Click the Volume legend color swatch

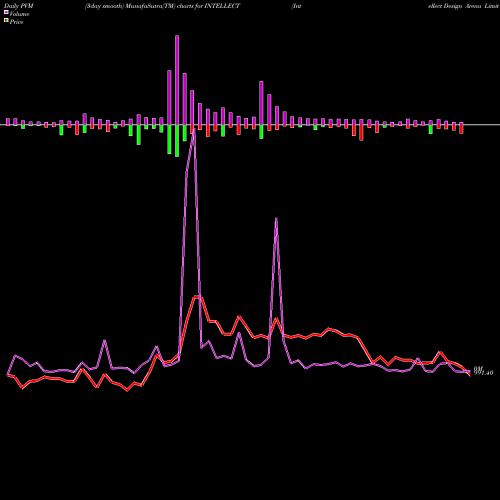tap(6, 12)
